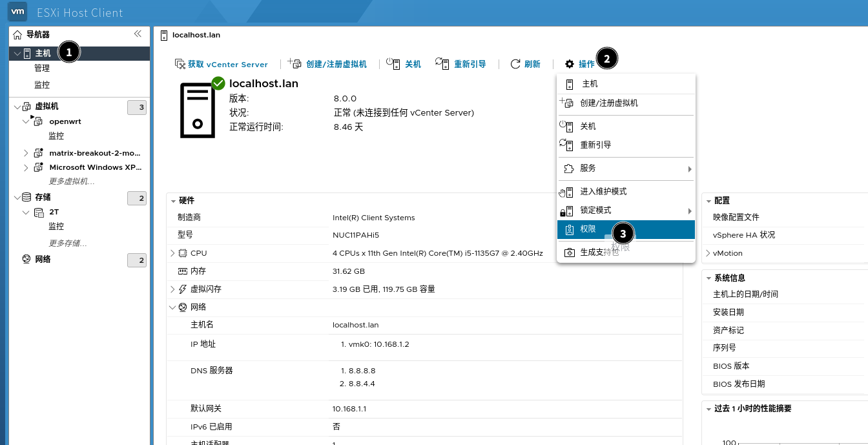Collapse the openwrt tree node
This screenshot has width=868, height=445.
(26, 121)
